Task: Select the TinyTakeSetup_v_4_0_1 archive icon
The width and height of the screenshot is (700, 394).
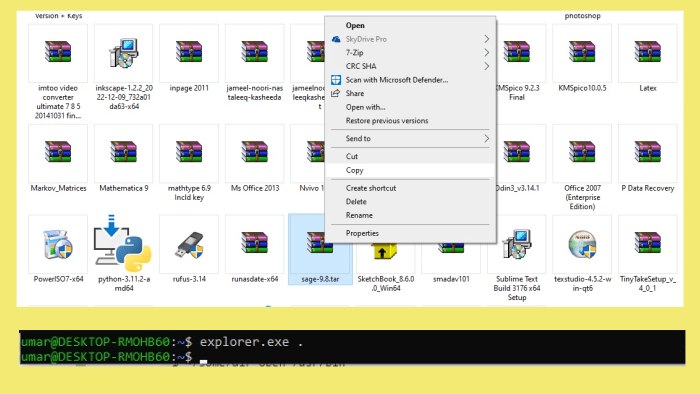Action: click(x=648, y=243)
